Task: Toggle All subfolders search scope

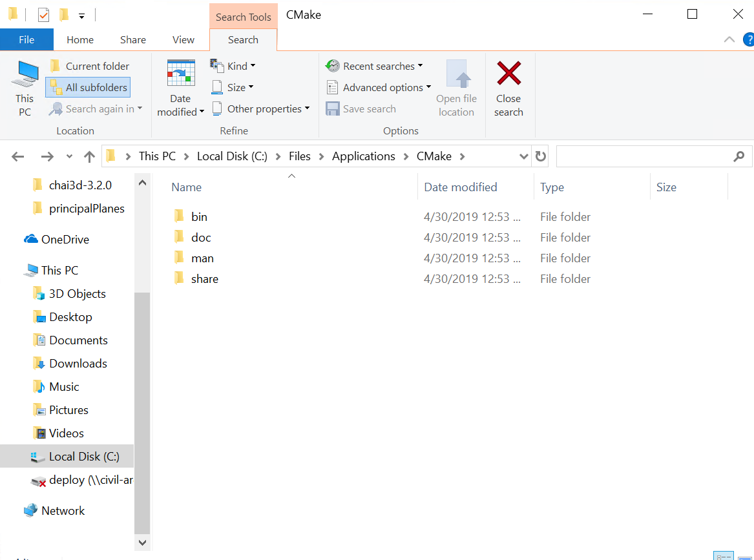Action: (x=88, y=87)
